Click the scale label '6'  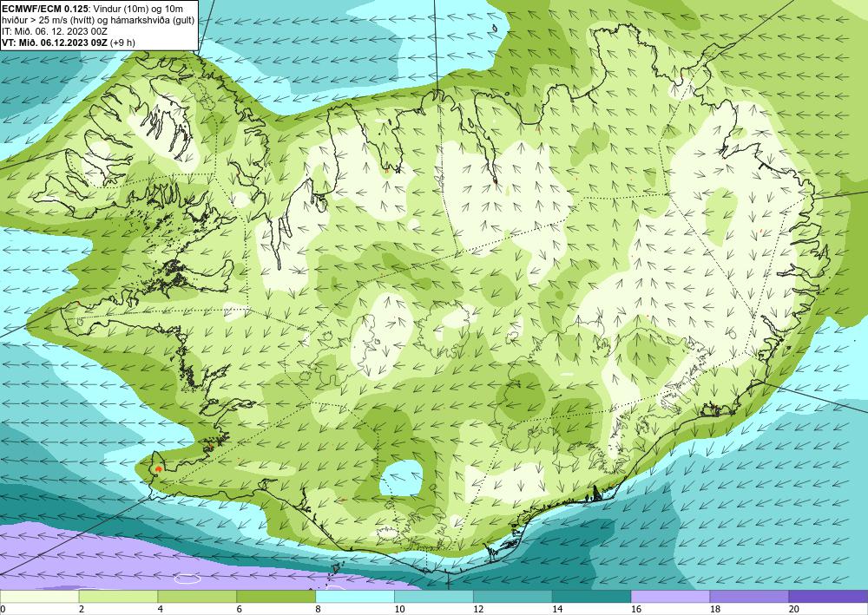tap(240, 609)
